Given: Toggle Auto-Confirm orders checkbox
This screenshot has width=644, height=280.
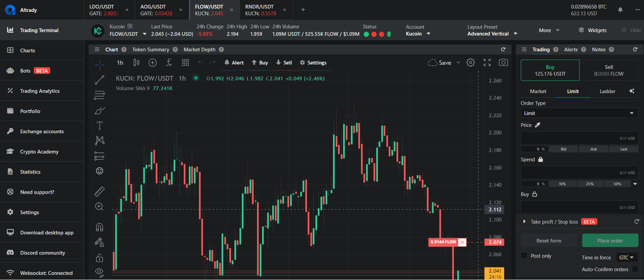Looking at the screenshot, I should 635,269.
